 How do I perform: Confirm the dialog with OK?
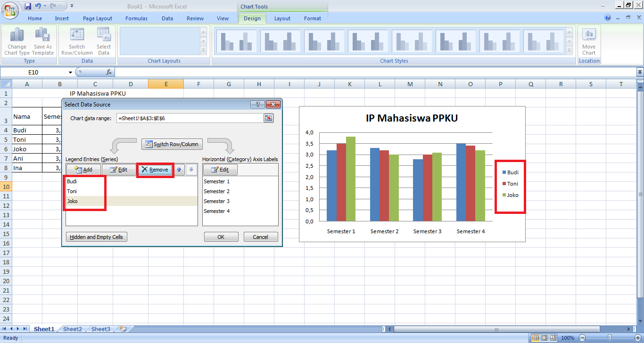coord(221,237)
